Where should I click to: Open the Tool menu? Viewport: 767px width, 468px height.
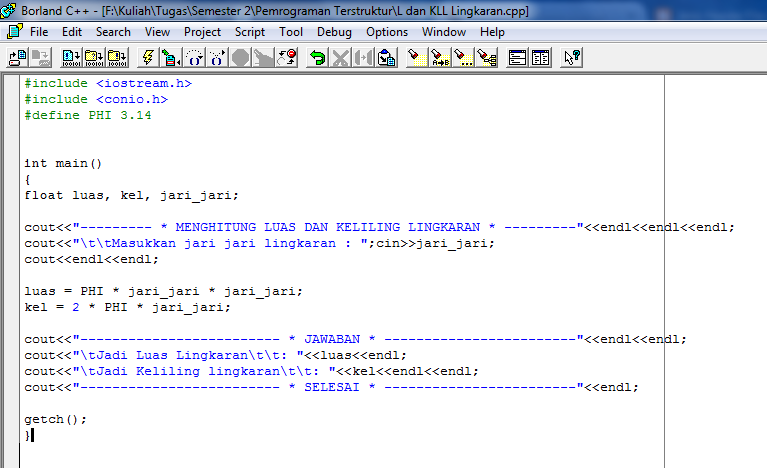click(x=291, y=32)
